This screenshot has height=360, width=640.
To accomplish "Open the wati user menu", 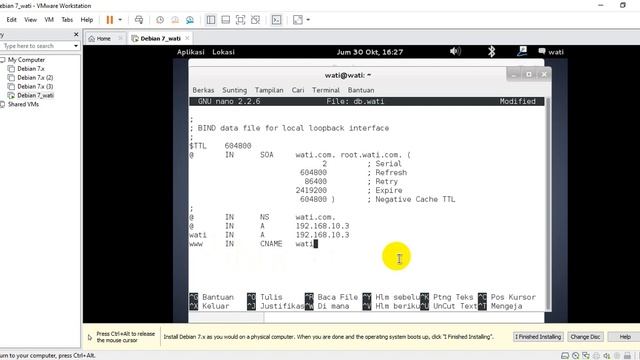I will pos(551,52).
